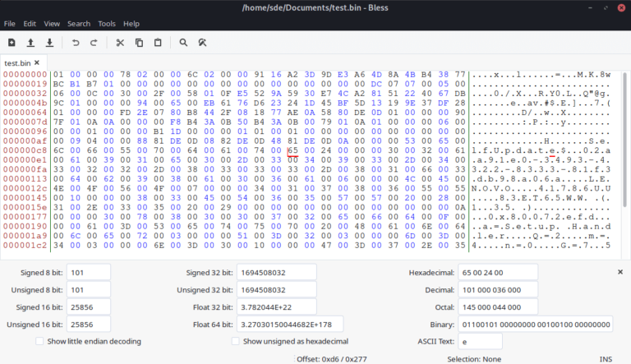Viewport: 631px width, 364px height.
Task: Toggle INS insert mode in status bar
Action: click(606, 359)
